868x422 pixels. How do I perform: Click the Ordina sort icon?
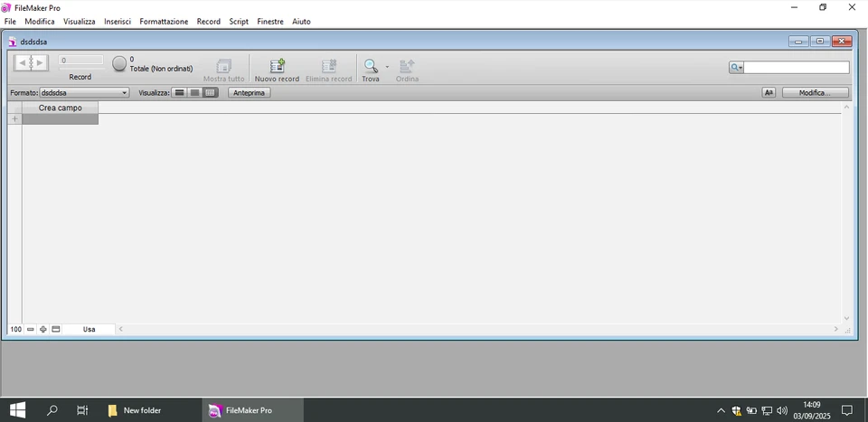pos(407,66)
